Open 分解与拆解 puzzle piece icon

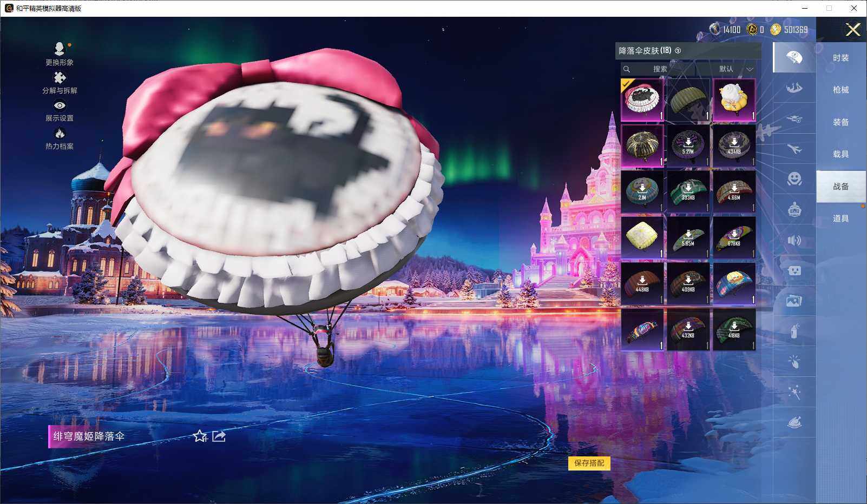coord(60,78)
